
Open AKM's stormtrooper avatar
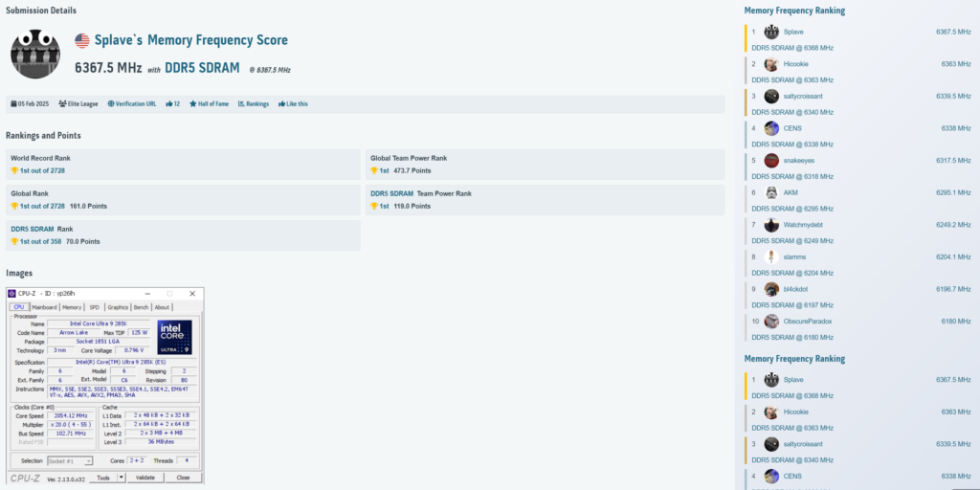[771, 192]
